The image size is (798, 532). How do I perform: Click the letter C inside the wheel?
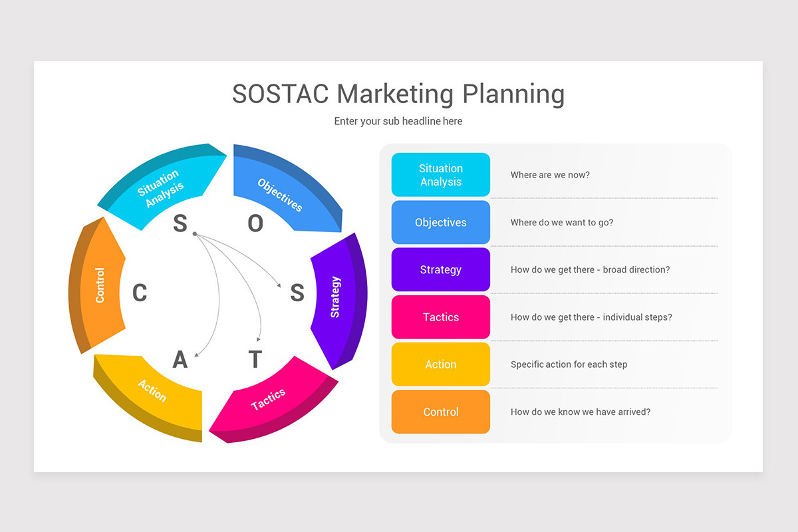pos(140,293)
